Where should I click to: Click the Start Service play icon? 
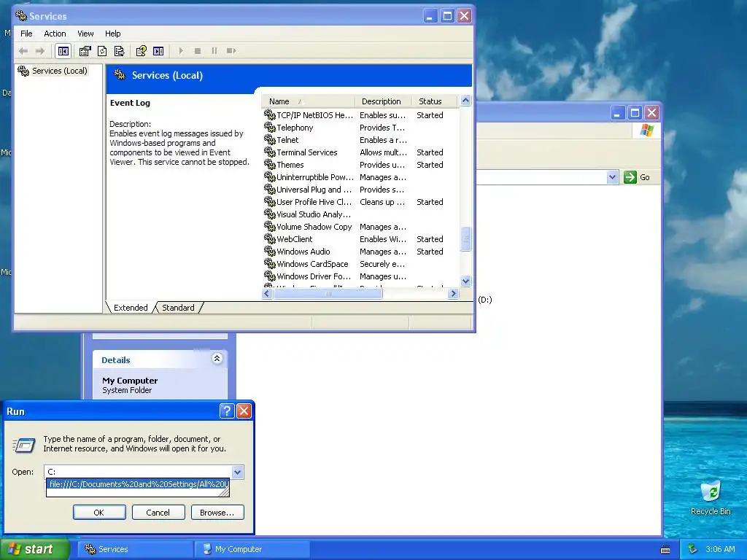(181, 51)
